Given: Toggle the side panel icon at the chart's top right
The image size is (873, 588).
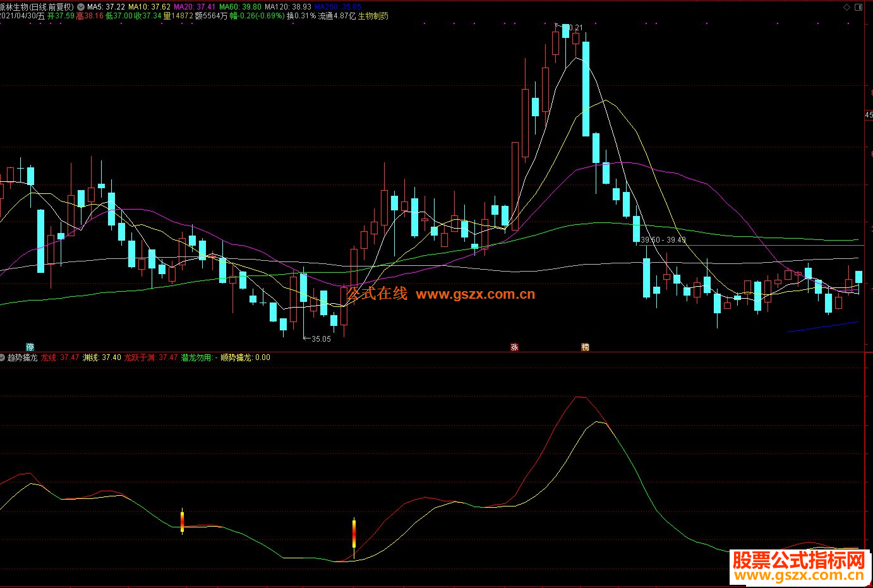Looking at the screenshot, I should tap(858, 8).
